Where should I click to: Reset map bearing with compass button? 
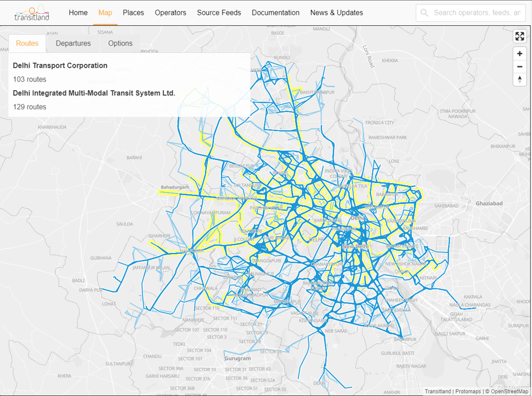(x=519, y=80)
